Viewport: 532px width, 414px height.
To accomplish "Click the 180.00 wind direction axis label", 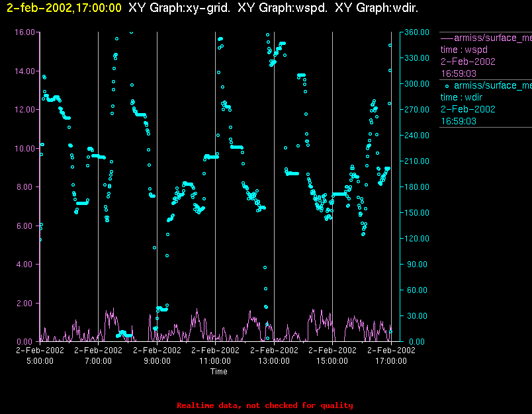I will 417,186.
